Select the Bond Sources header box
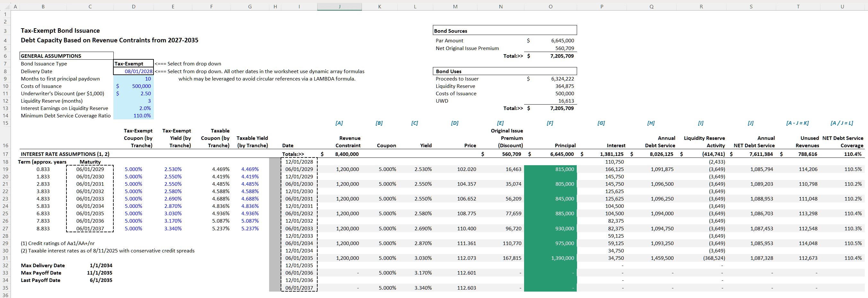This screenshot has height=298, width=868. pyautogui.click(x=504, y=31)
